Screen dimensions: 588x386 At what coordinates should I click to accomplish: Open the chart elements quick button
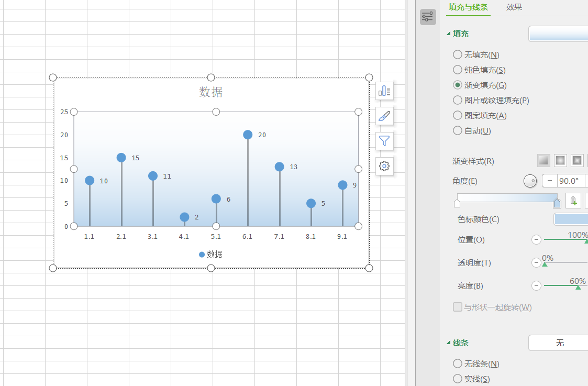click(x=384, y=91)
